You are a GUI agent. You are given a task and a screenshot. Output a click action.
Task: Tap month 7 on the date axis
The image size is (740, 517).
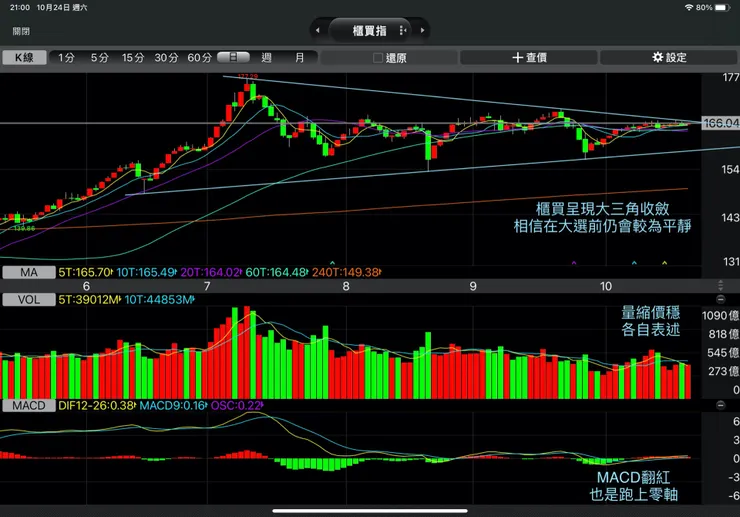click(x=207, y=286)
